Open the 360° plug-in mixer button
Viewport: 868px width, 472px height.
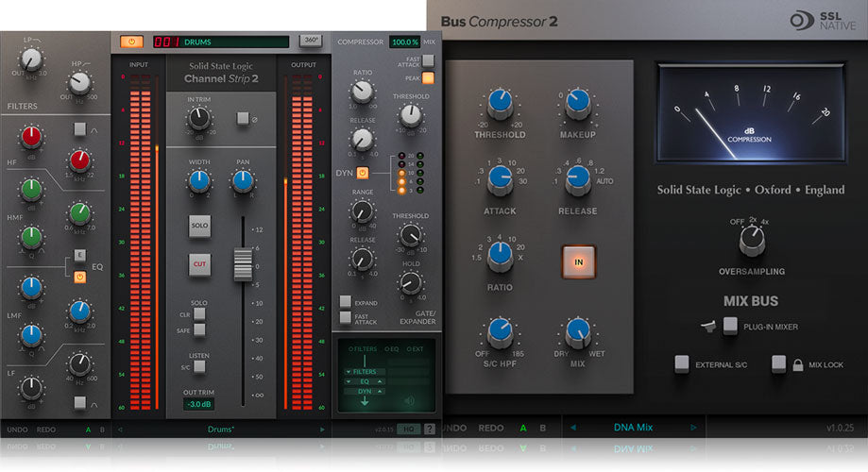311,41
